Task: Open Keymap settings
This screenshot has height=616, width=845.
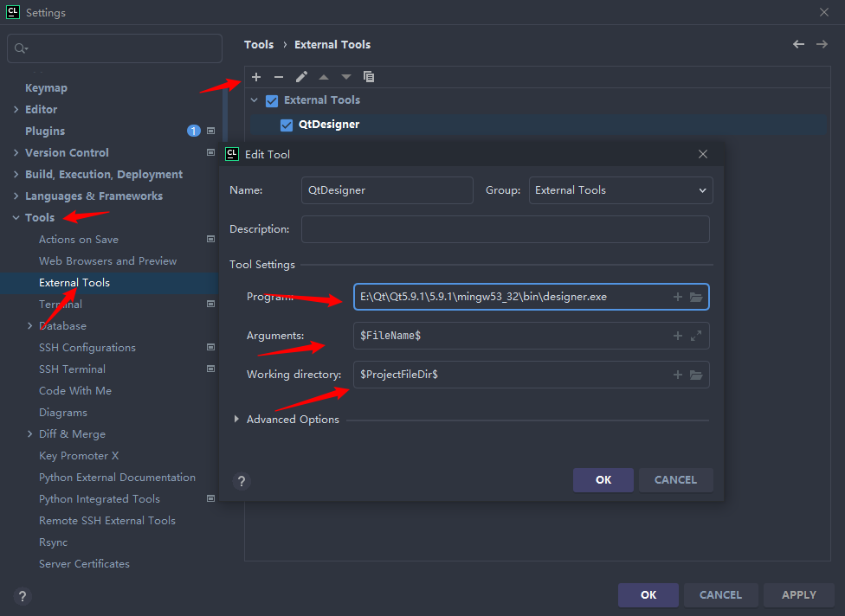Action: (x=47, y=87)
